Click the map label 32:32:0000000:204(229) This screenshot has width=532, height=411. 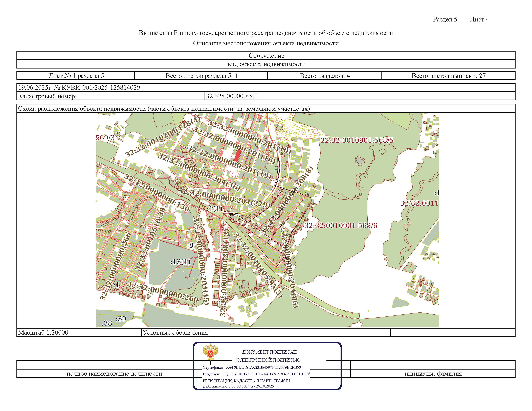click(224, 198)
